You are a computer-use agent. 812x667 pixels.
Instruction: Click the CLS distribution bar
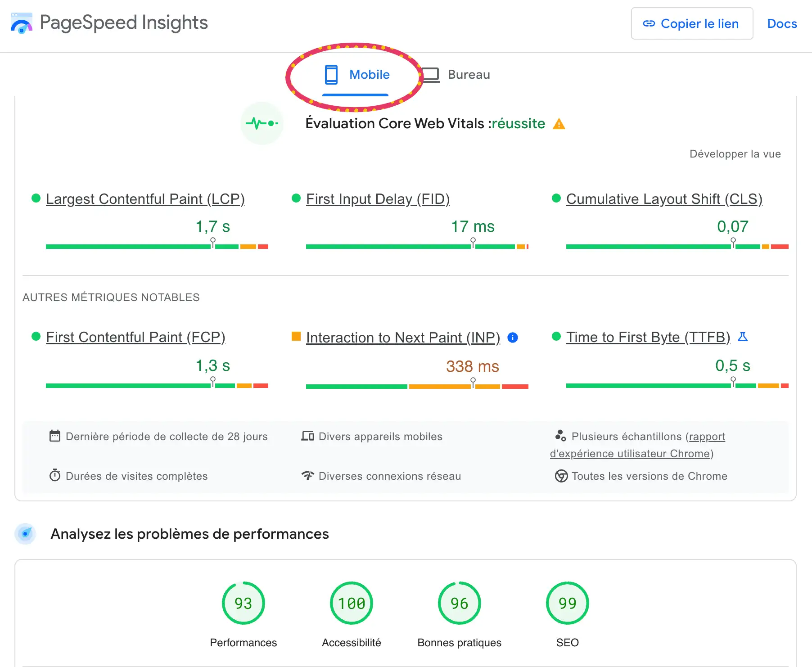click(x=677, y=247)
